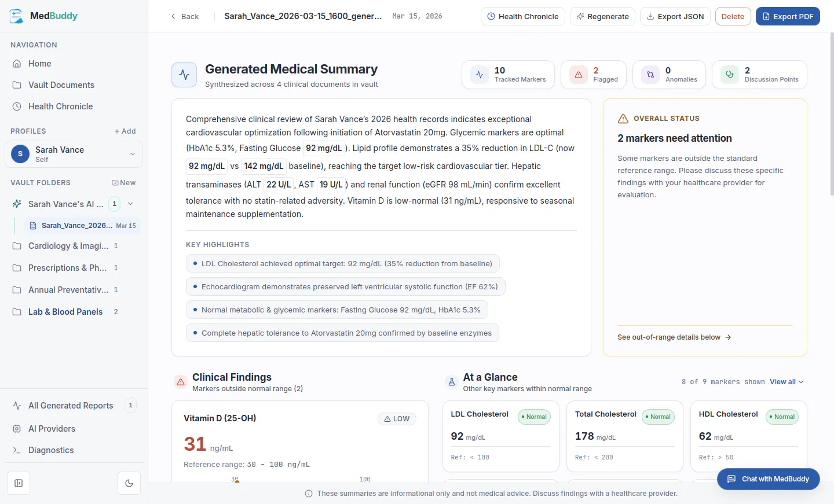Screen dimensions: 834x504
Task: Create a new vault folder with New
Action: tap(124, 183)
